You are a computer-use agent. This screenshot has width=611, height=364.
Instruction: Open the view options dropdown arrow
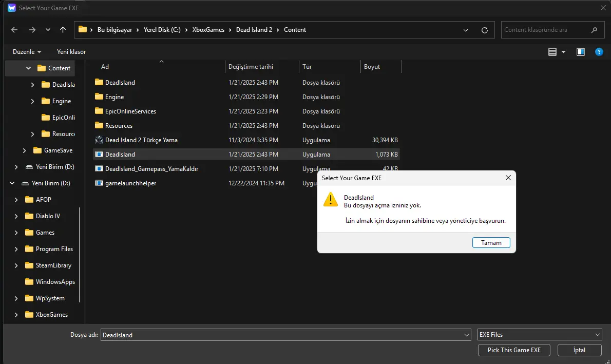pos(563,52)
